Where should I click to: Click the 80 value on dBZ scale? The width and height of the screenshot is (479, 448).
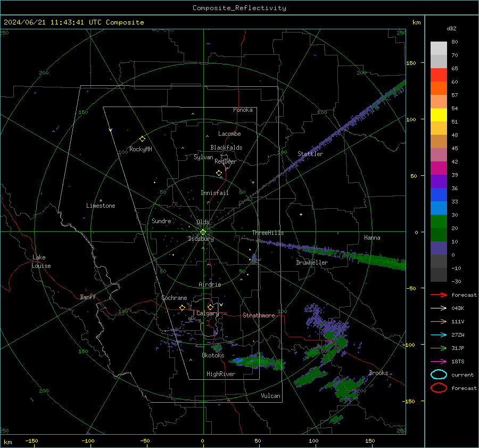tap(455, 42)
